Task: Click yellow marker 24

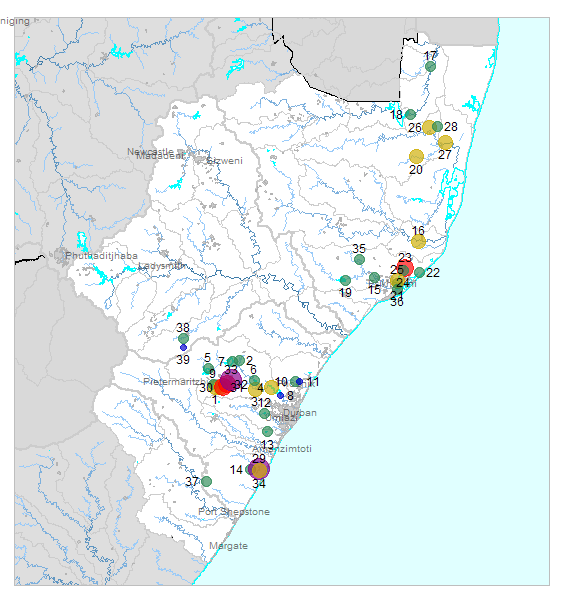Action: [x=398, y=281]
